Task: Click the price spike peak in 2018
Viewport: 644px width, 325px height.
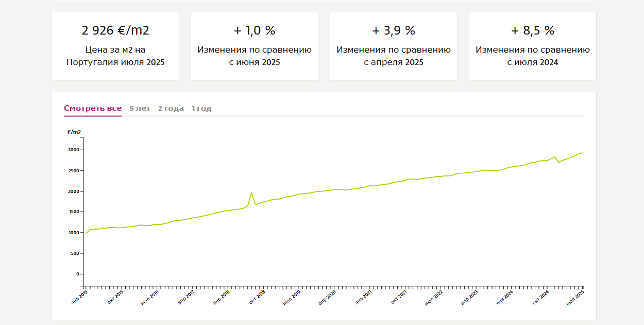Action: tap(251, 193)
